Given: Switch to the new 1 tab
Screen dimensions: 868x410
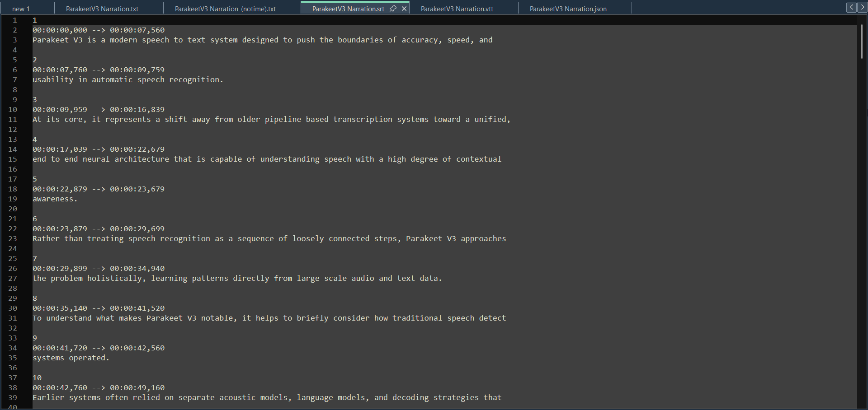Looking at the screenshot, I should 21,9.
